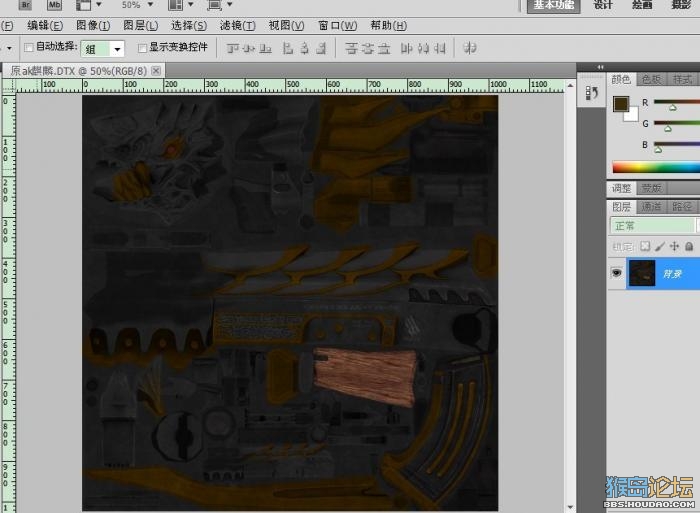Open the 图层(L) menu
Viewport: 700px width, 513px height.
click(x=141, y=25)
